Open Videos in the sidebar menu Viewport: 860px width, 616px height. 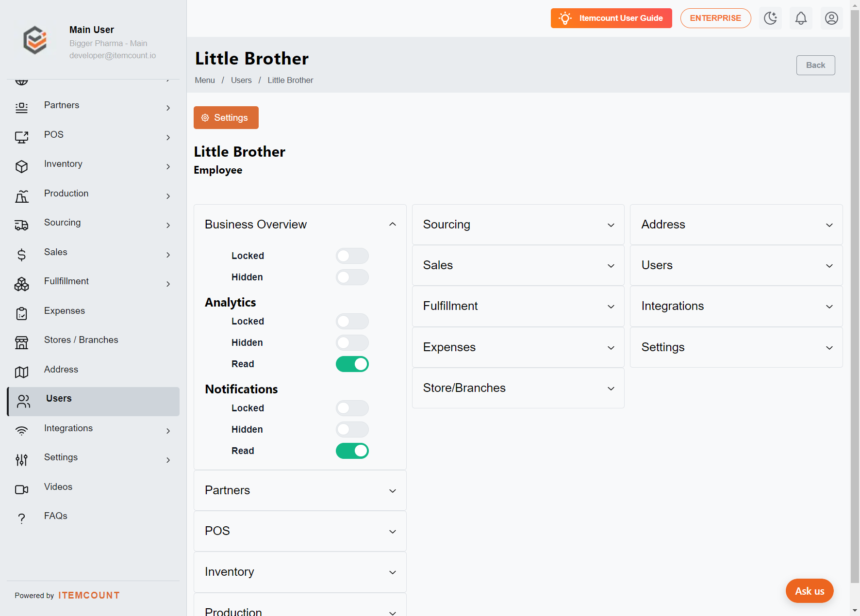coord(93,489)
